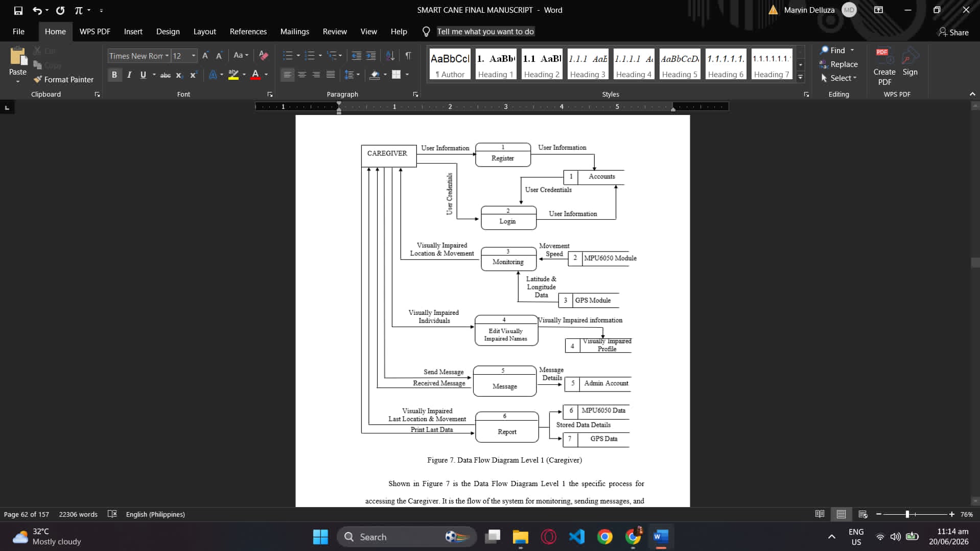980x551 pixels.
Task: Toggle Align Left paragraph alignment
Action: 288,75
